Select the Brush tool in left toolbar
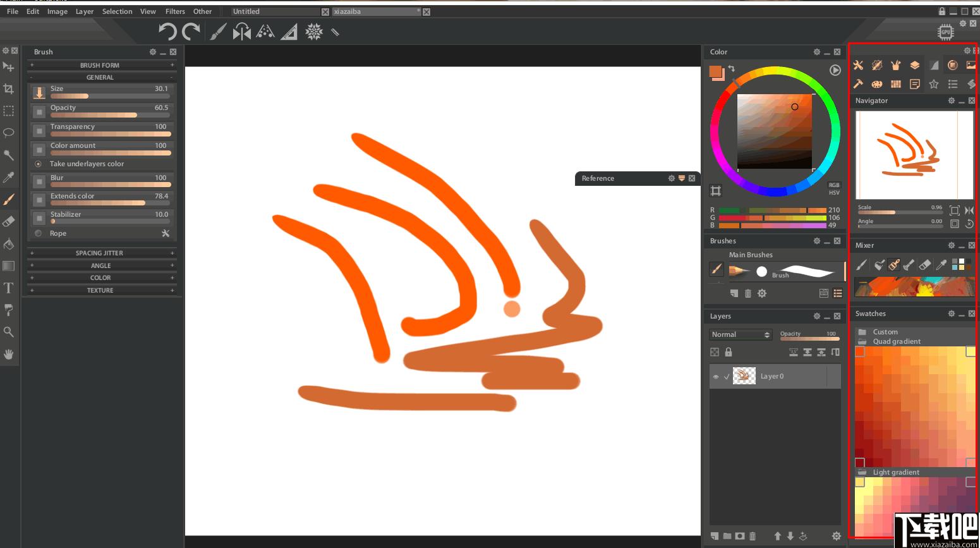This screenshot has width=980, height=548. 9,199
